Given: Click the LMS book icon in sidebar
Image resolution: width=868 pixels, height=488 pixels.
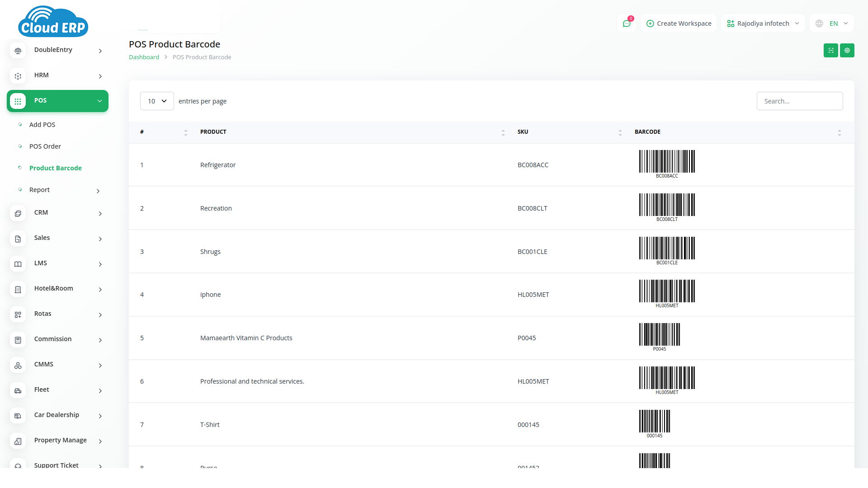Looking at the screenshot, I should pos(18,264).
